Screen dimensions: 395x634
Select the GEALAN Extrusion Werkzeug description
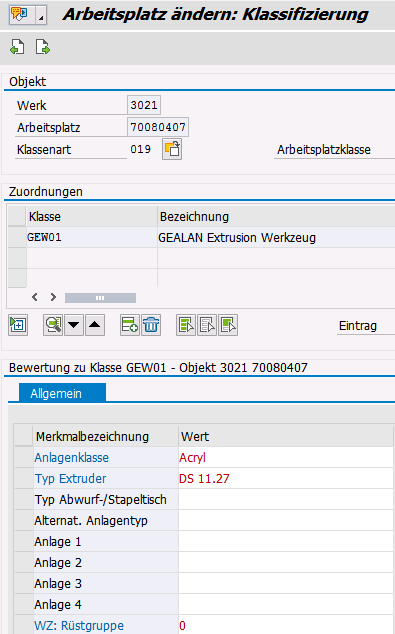276,237
